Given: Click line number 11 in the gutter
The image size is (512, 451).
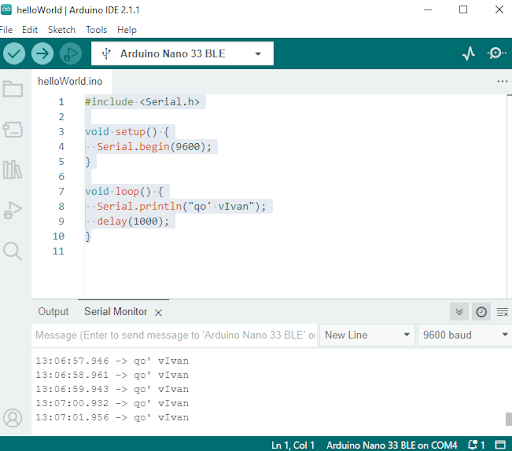Looking at the screenshot, I should click(58, 251).
